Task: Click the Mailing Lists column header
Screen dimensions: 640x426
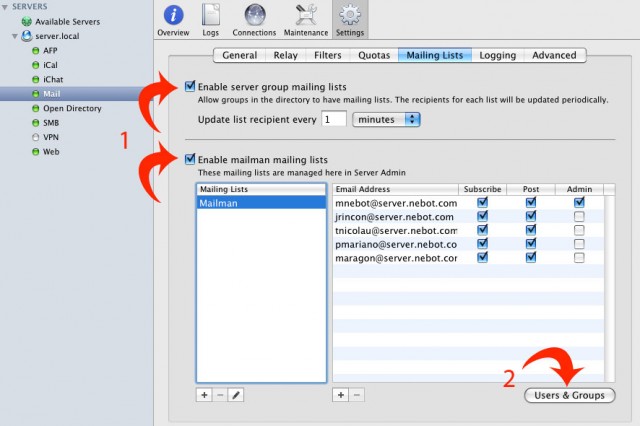Action: (x=261, y=189)
